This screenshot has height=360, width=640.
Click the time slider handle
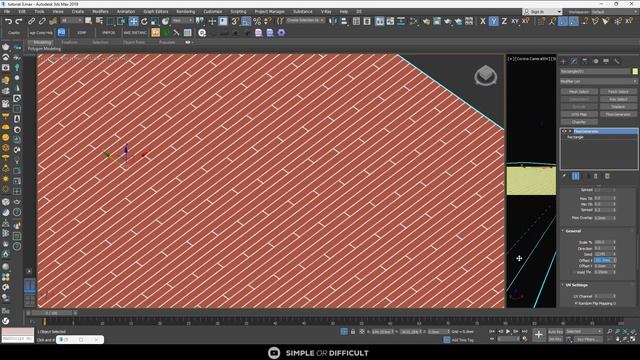coord(53,313)
